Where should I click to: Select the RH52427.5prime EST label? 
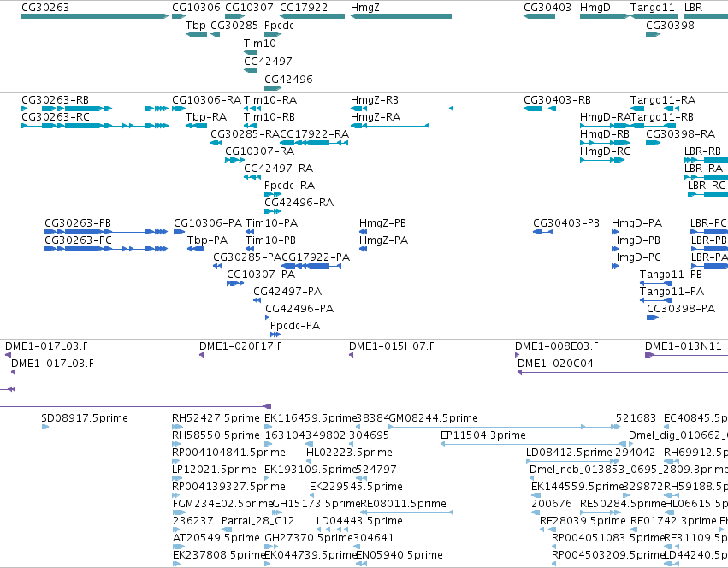click(x=216, y=418)
